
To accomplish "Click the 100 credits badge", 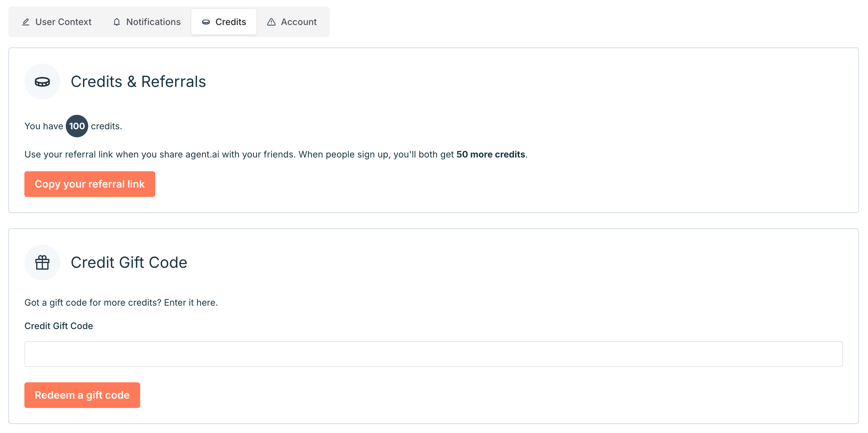I will tap(77, 126).
